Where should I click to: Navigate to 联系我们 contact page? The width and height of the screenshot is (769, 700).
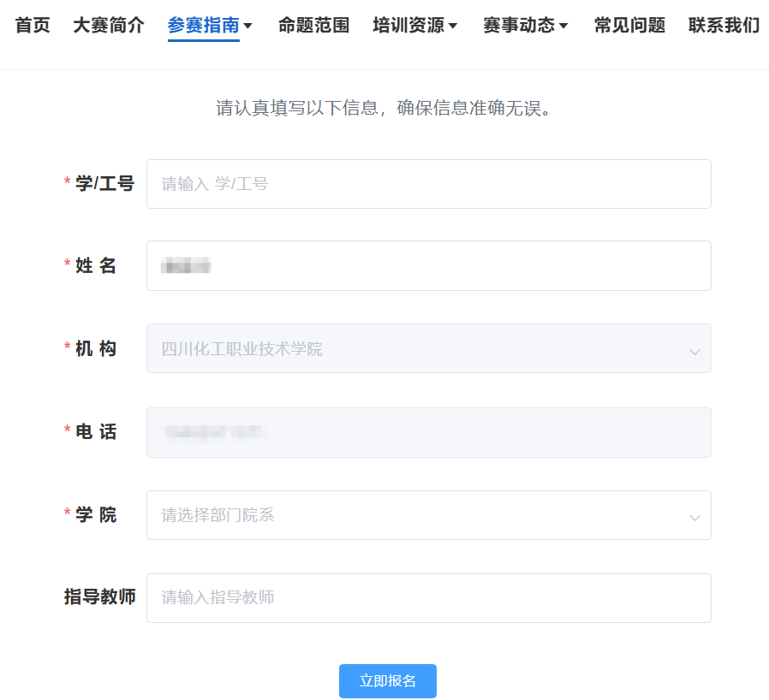pyautogui.click(x=724, y=26)
